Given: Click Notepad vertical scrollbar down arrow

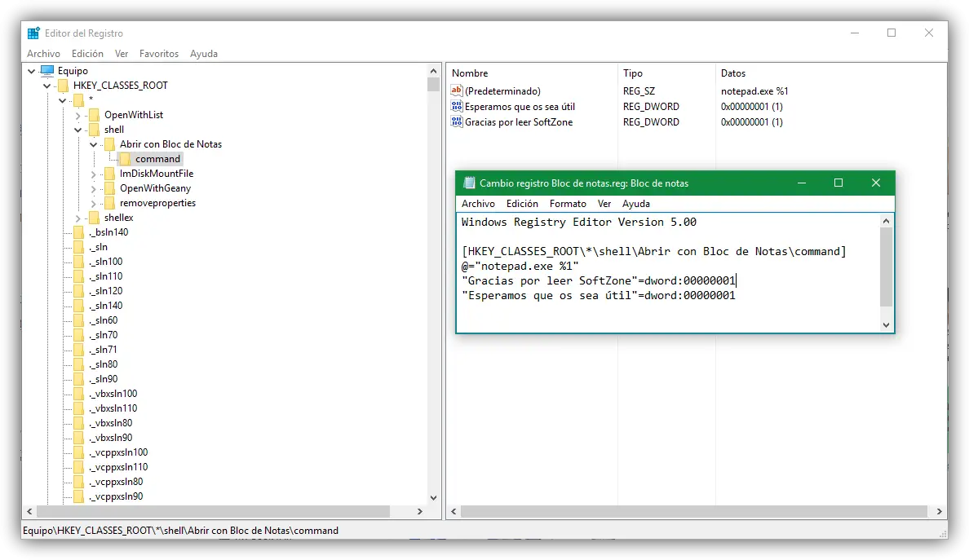Looking at the screenshot, I should [x=886, y=325].
